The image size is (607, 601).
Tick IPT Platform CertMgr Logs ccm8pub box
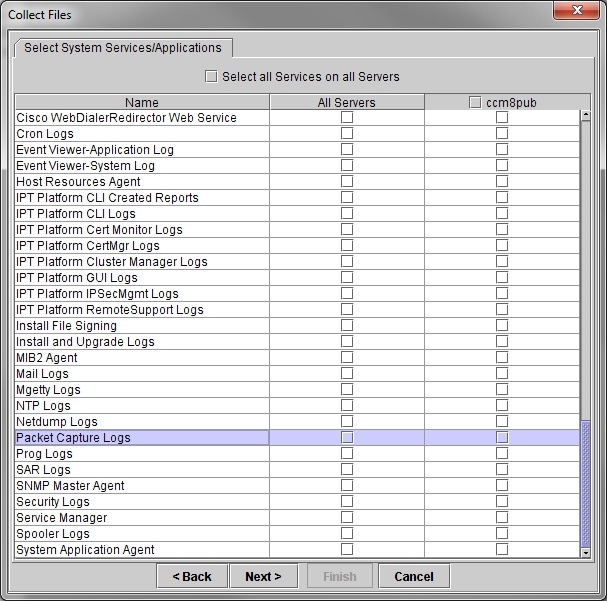(502, 245)
